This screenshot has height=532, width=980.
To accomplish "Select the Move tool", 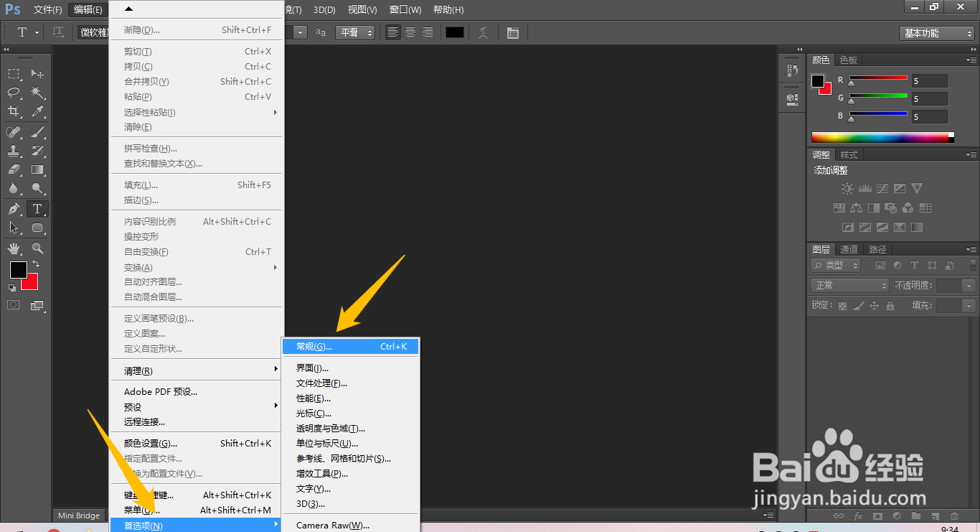I will [37, 74].
